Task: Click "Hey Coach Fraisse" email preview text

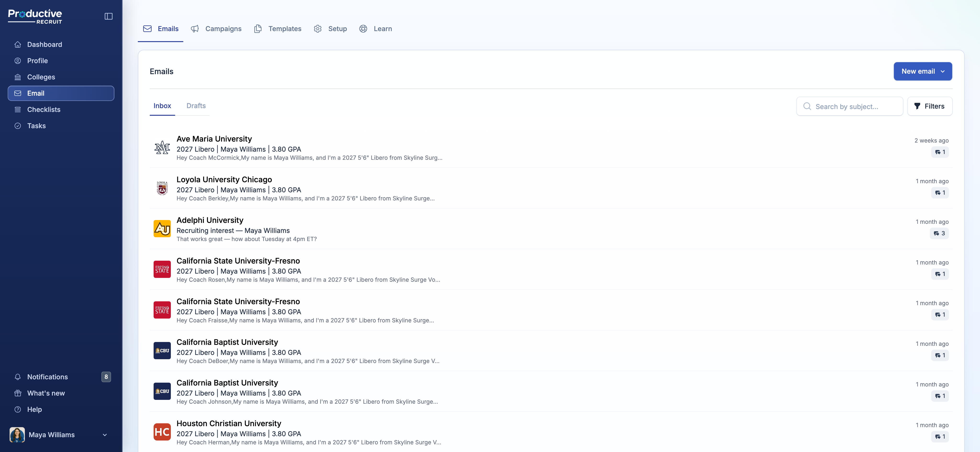Action: [305, 321]
